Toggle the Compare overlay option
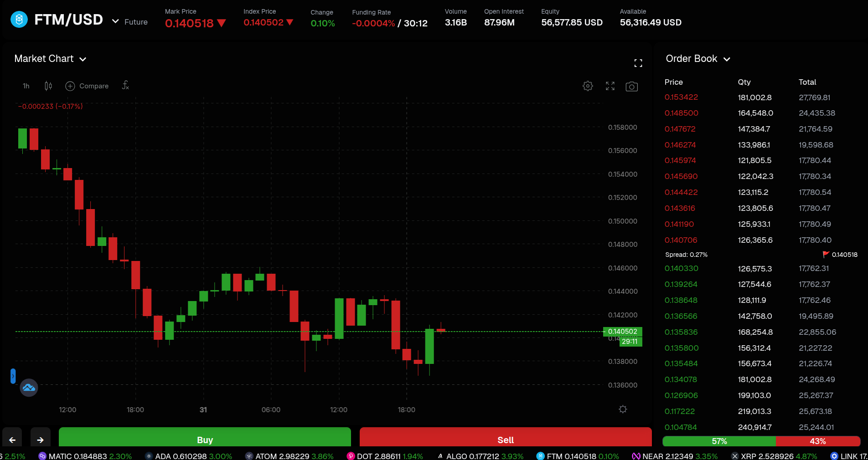 click(87, 86)
